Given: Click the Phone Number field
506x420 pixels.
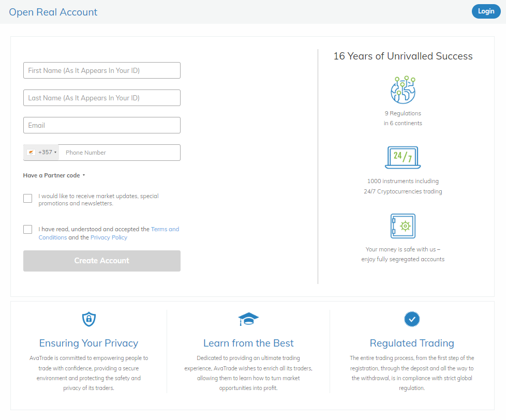Looking at the screenshot, I should click(120, 153).
